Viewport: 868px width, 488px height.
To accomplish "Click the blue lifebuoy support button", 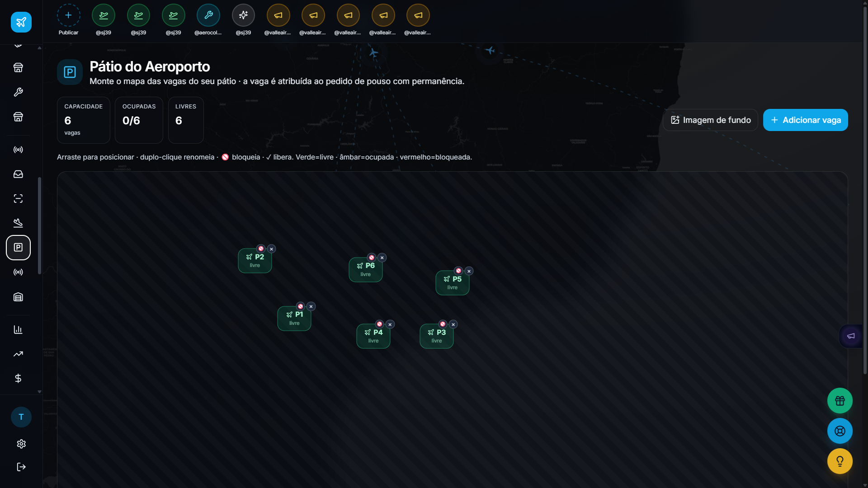I will pos(840,431).
